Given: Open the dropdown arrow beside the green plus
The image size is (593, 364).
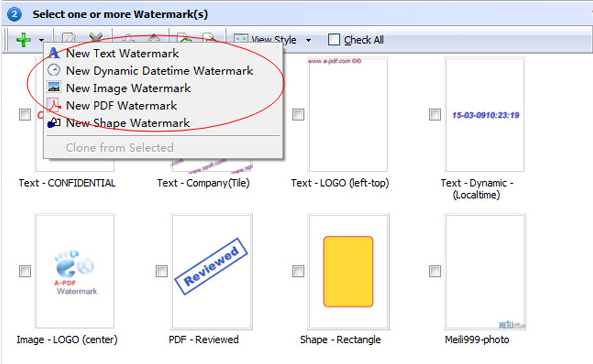Looking at the screenshot, I should coord(41,40).
